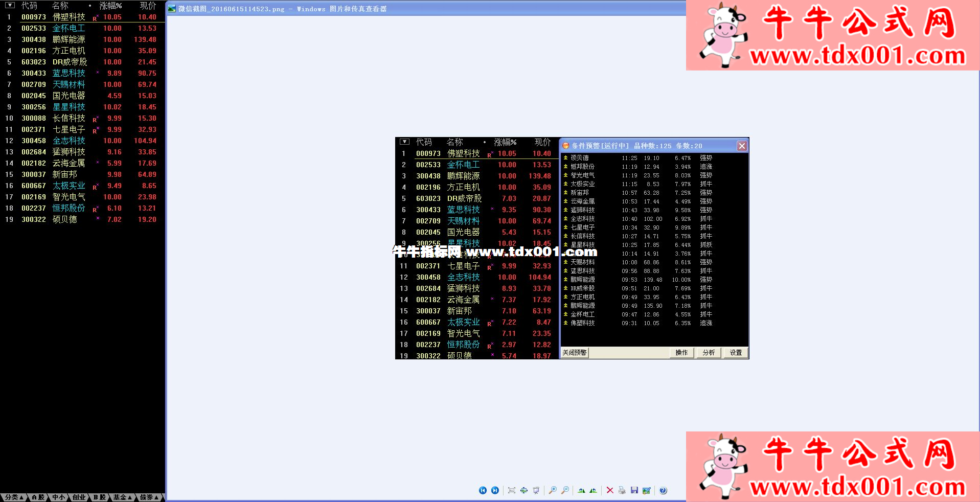The height and width of the screenshot is (502, 980).
Task: Click the 关闭预警 button
Action: [x=575, y=353]
